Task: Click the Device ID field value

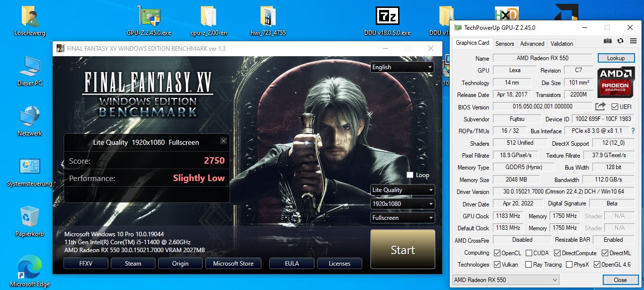Action: pyautogui.click(x=603, y=119)
